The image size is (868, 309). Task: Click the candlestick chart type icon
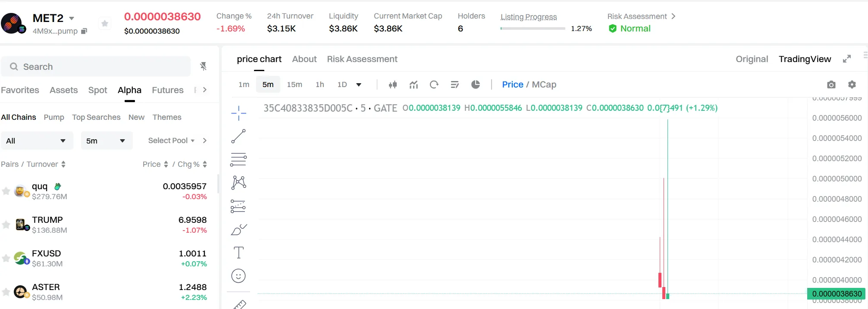[x=392, y=84]
